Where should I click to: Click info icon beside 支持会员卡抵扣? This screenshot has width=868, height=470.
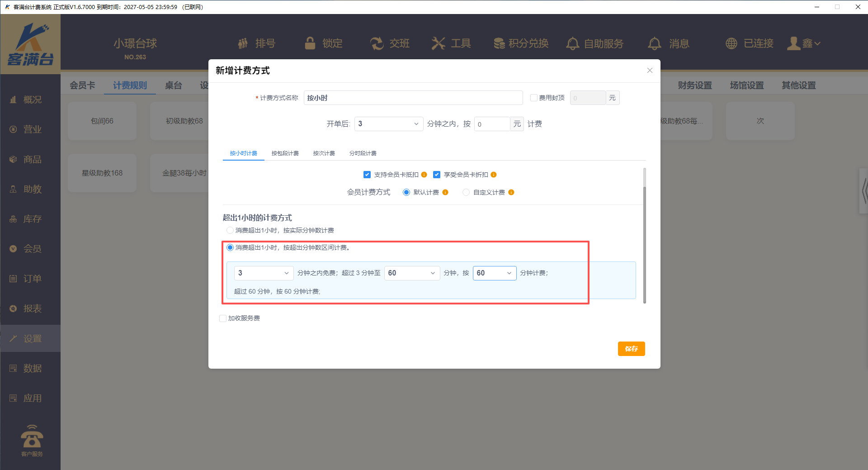424,175
